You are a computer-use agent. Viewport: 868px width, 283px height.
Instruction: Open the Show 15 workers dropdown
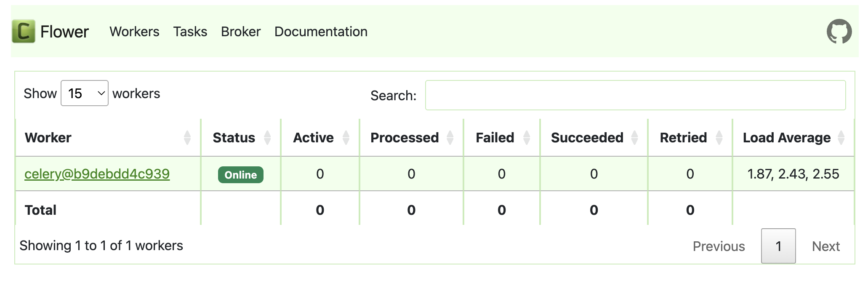85,93
